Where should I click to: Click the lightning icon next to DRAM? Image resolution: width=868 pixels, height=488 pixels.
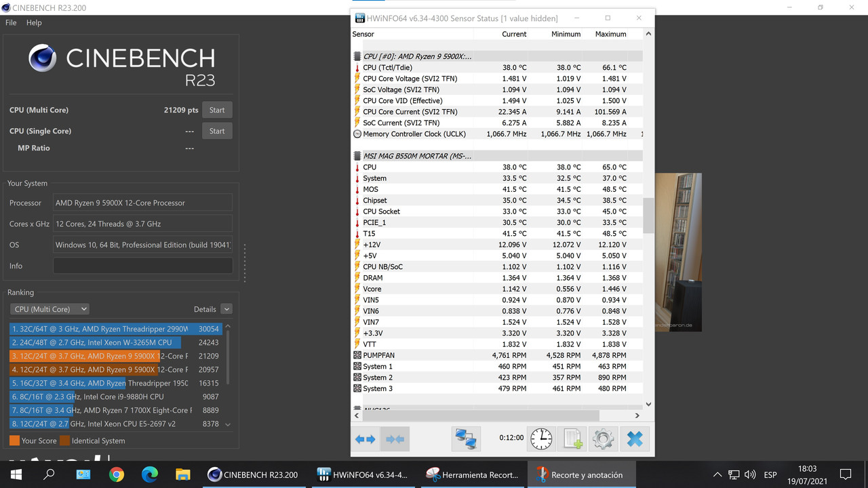pyautogui.click(x=357, y=278)
